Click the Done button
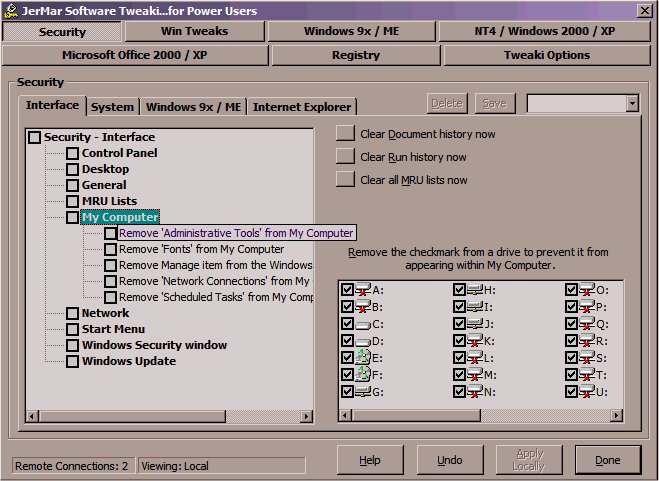Screen dimensions: 659x481 pos(608,460)
